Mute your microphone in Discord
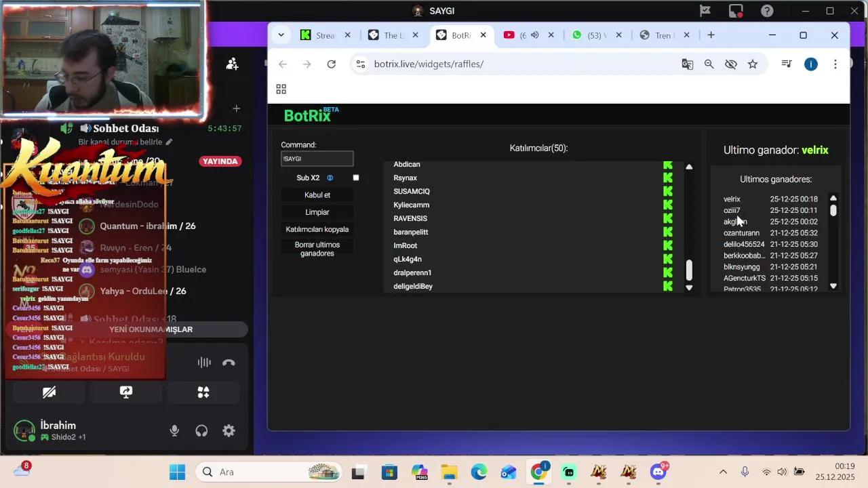Screen dimensions: 868x488 174,430
